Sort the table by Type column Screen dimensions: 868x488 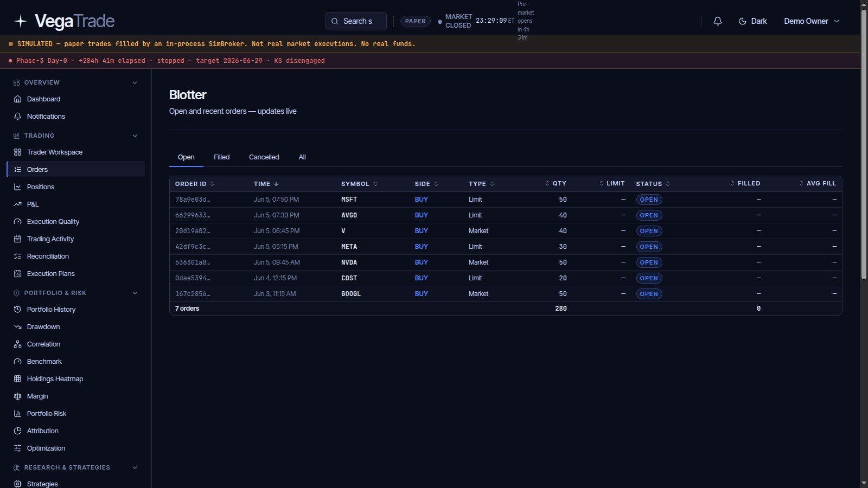pyautogui.click(x=481, y=184)
